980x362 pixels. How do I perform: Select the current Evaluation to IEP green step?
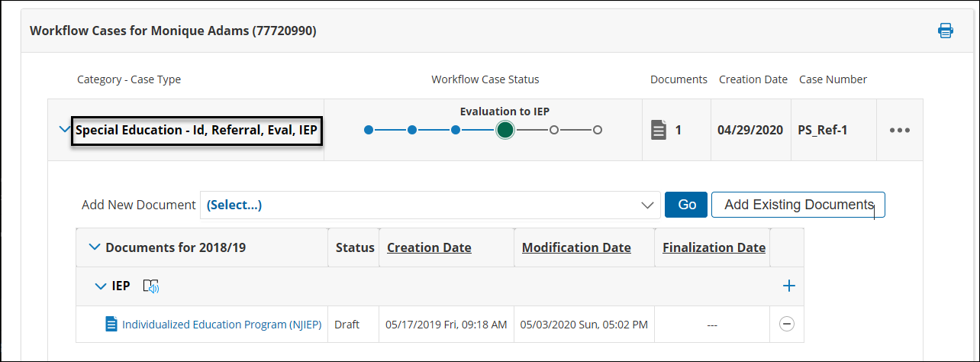[x=505, y=130]
